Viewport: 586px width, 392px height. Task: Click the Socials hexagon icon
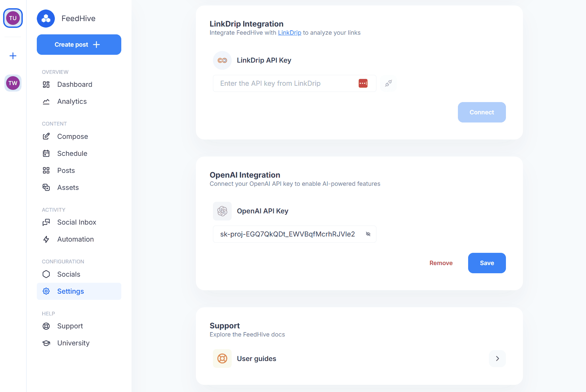(x=46, y=274)
